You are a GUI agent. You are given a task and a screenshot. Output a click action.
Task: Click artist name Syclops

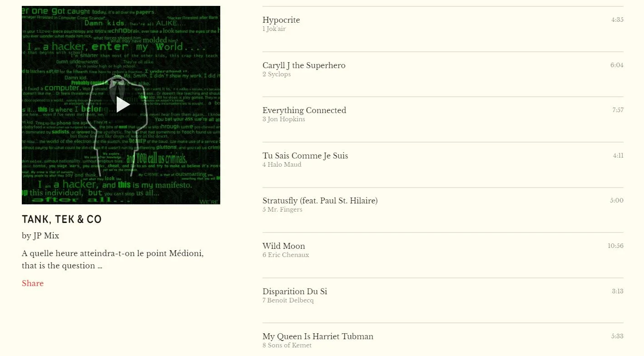pyautogui.click(x=279, y=74)
